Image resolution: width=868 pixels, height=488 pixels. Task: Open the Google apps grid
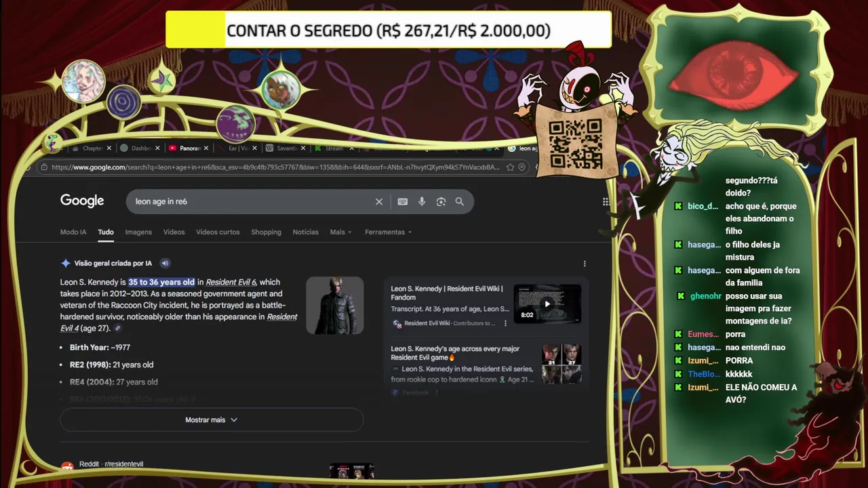[606, 201]
